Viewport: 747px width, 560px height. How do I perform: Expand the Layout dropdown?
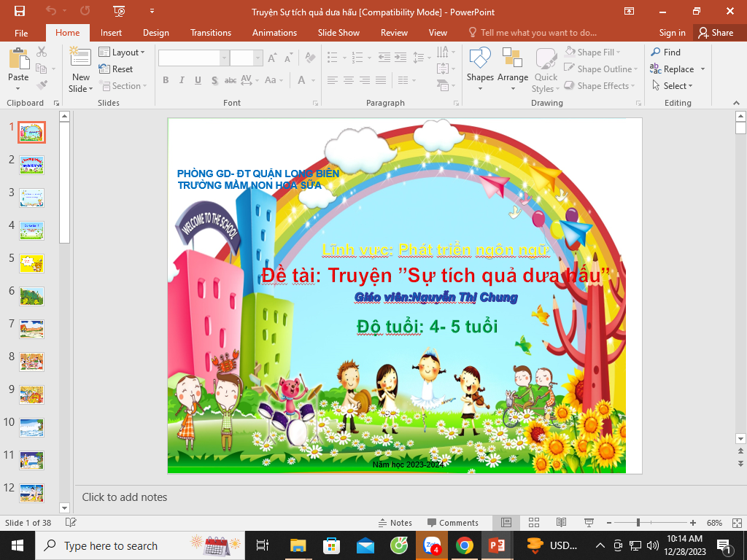click(x=122, y=52)
